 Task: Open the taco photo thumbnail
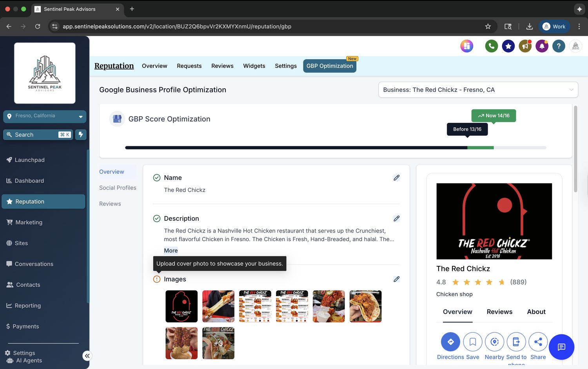(365, 306)
